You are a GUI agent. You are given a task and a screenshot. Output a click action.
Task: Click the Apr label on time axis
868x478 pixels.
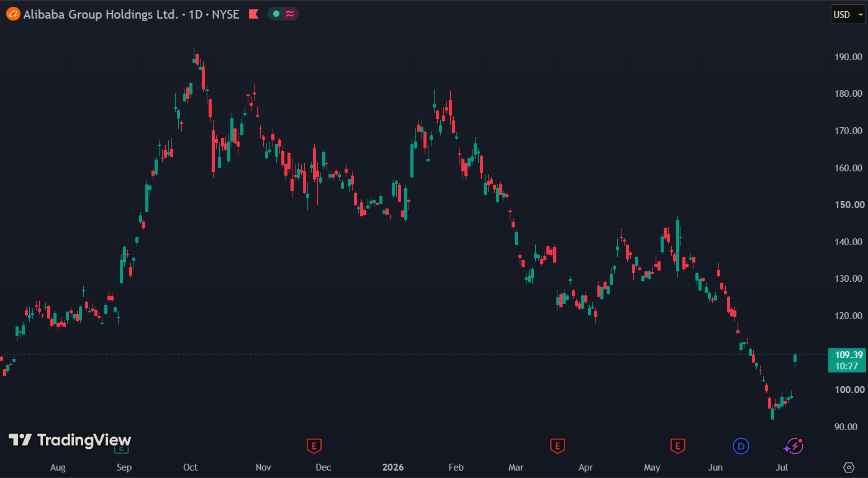(585, 467)
